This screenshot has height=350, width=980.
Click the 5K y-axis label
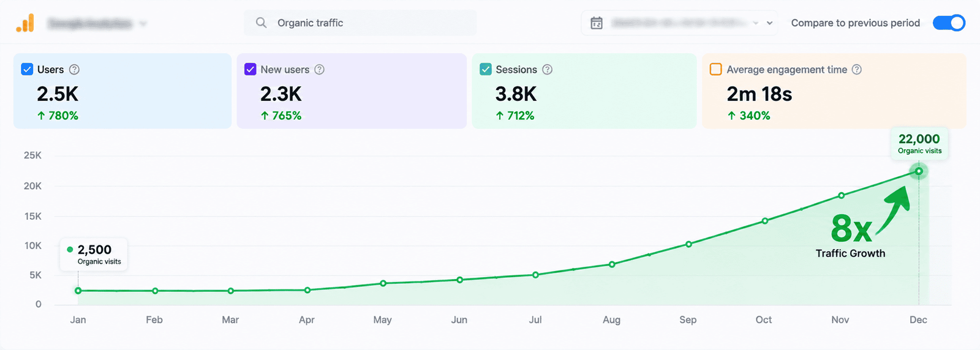(x=36, y=275)
